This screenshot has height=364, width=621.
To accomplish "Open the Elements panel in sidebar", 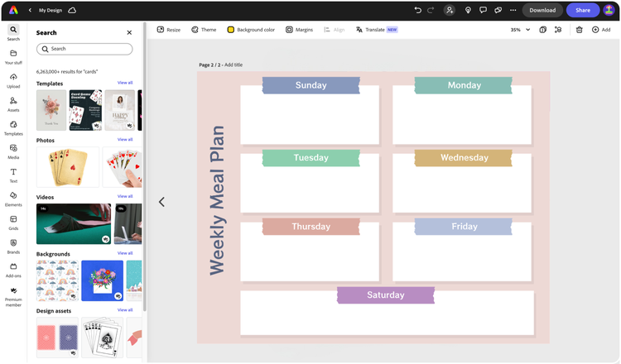I will [13, 199].
